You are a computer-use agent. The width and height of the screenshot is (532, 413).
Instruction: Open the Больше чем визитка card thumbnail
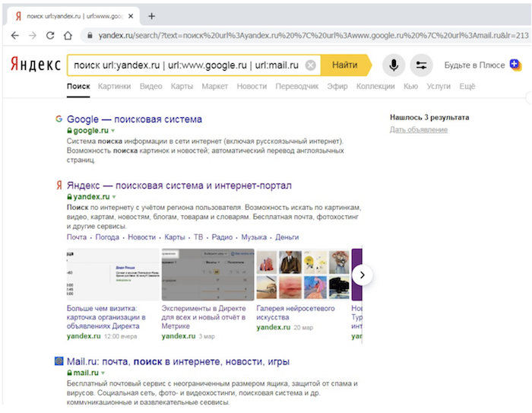113,275
